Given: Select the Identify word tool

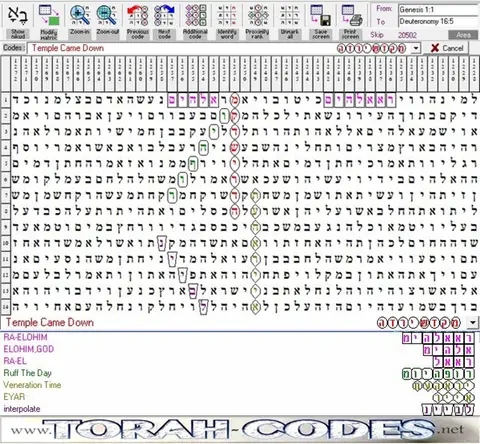Looking at the screenshot, I should (x=227, y=22).
